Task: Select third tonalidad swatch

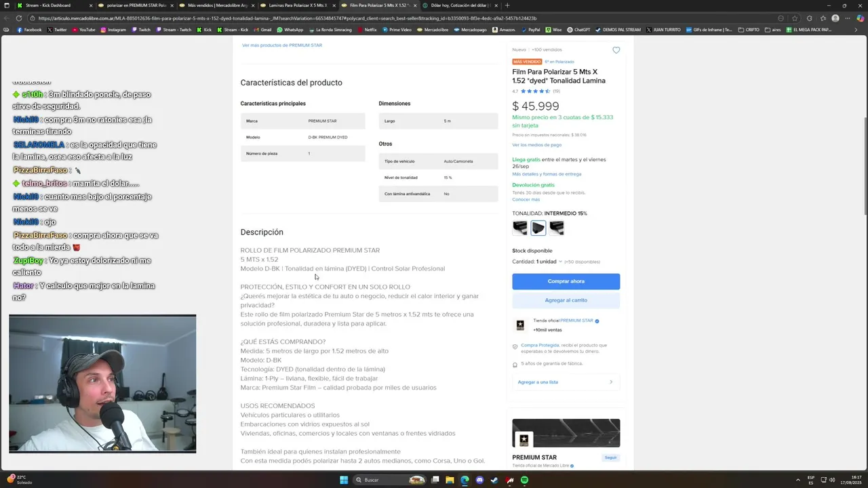Action: pos(557,228)
